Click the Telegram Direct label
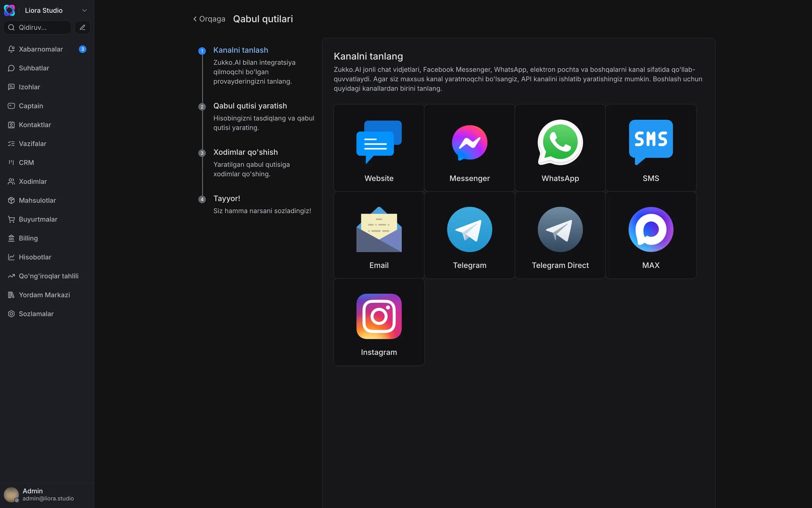This screenshot has height=508, width=812. [x=560, y=265]
